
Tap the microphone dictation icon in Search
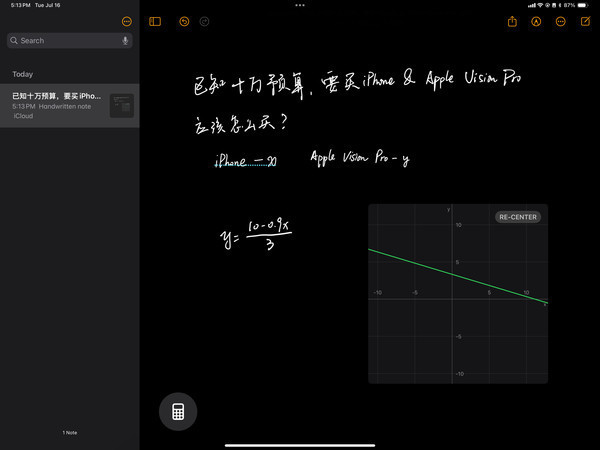click(x=125, y=41)
